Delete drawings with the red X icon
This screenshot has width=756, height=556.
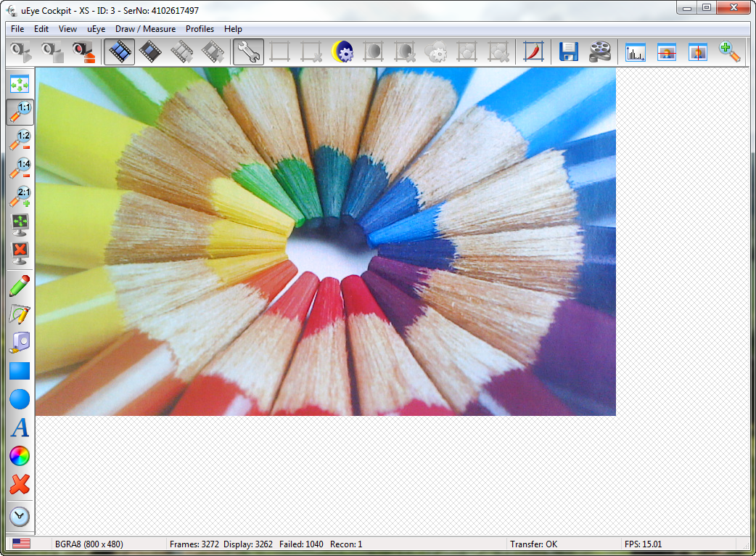20,484
